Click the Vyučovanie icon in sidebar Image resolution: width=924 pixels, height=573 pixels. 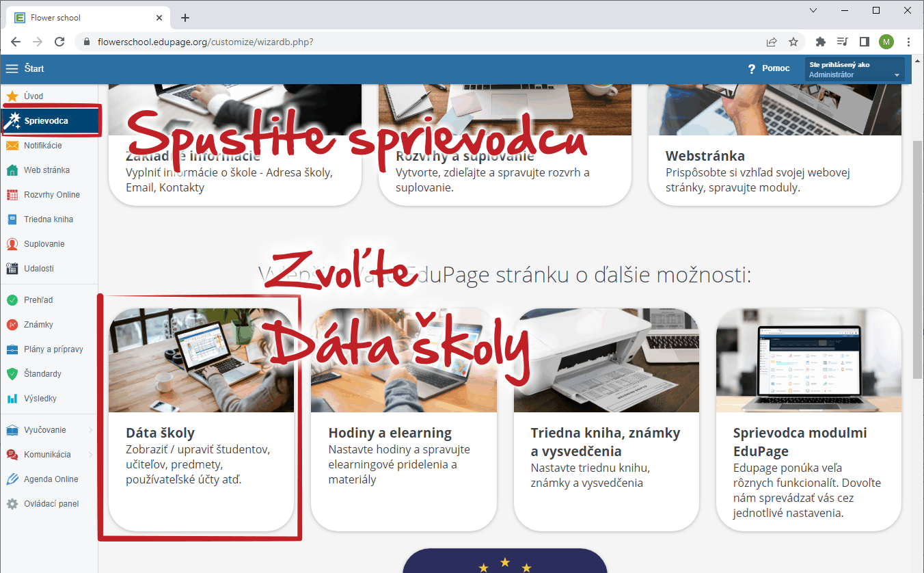tap(12, 430)
